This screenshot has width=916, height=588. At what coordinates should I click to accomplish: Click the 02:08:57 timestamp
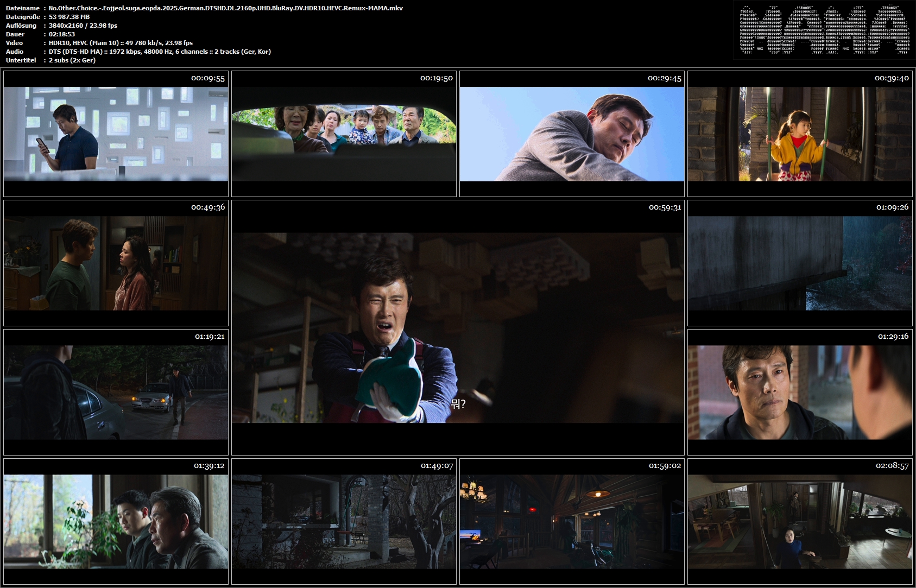892,466
